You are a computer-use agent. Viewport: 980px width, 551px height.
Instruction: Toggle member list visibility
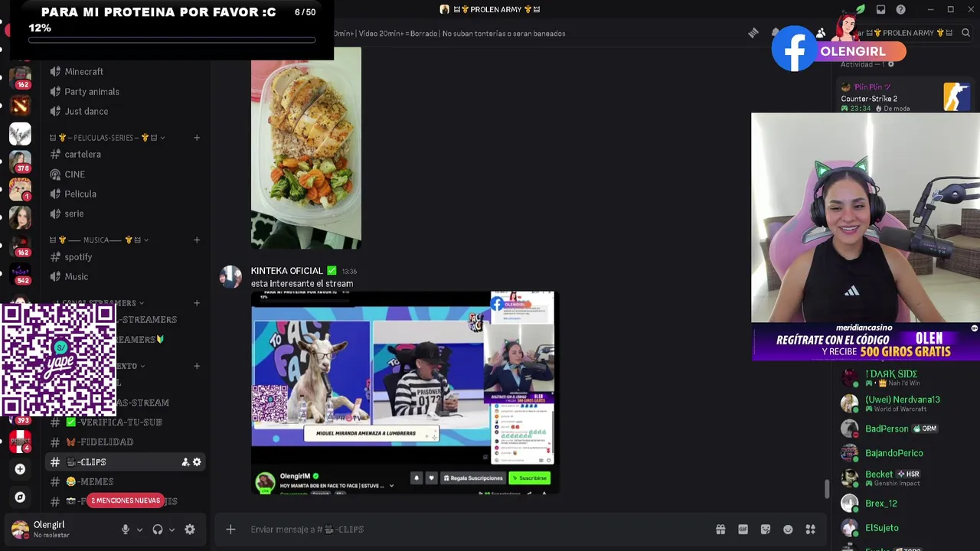(821, 33)
